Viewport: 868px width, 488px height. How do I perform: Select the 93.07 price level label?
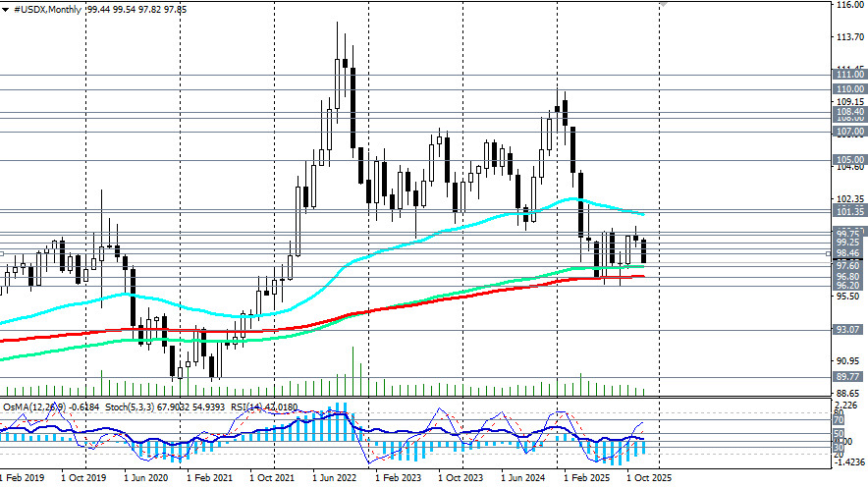(849, 330)
